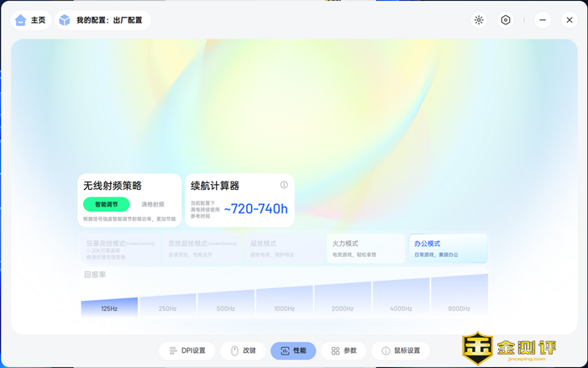
Task: Select 办公模式 performance mode
Action: [x=448, y=249]
